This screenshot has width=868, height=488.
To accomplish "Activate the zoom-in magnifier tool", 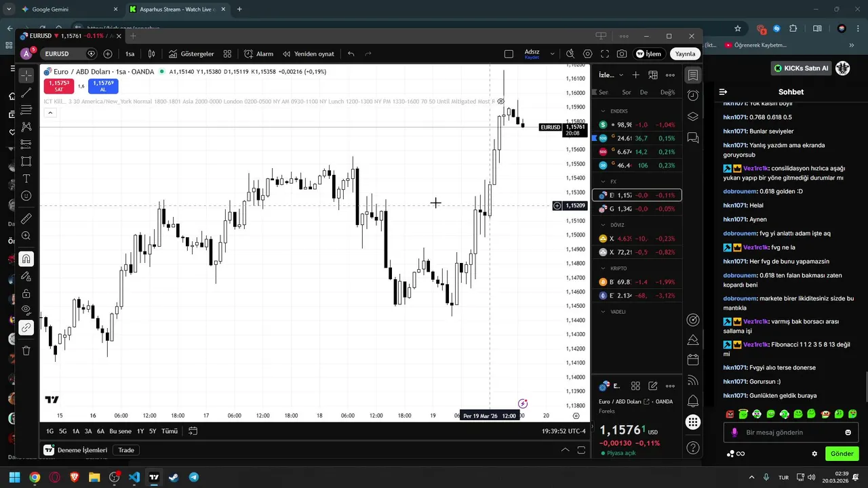I will (26, 236).
